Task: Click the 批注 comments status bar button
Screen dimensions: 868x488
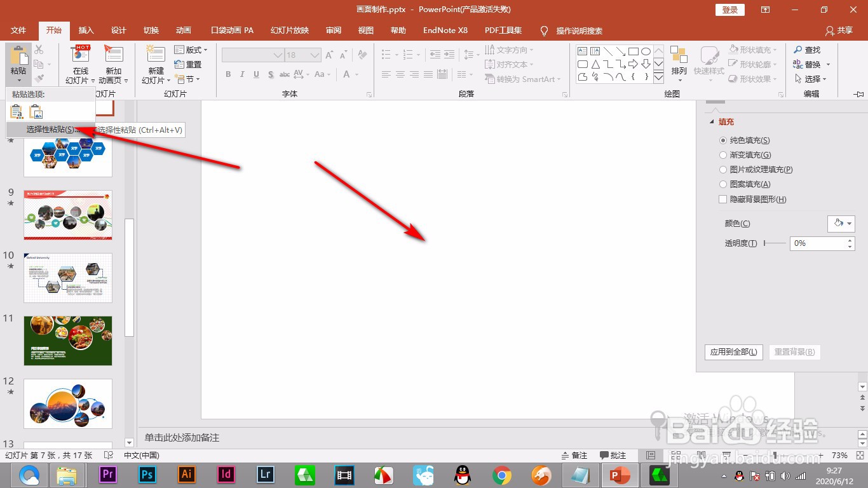Action: [613, 456]
